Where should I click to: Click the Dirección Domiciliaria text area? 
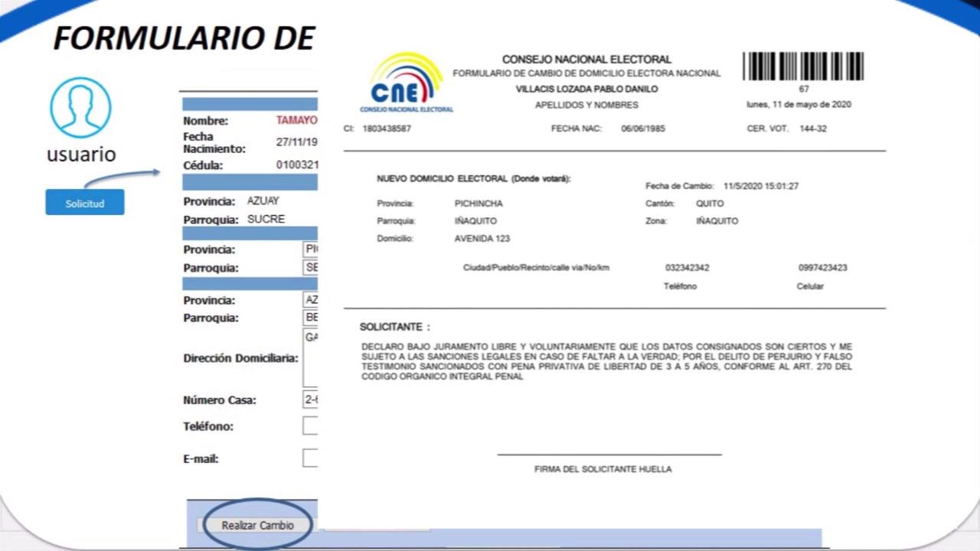[310, 358]
